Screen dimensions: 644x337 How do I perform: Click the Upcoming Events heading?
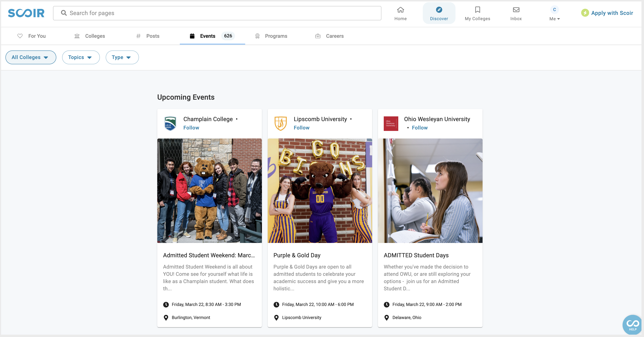pyautogui.click(x=186, y=97)
